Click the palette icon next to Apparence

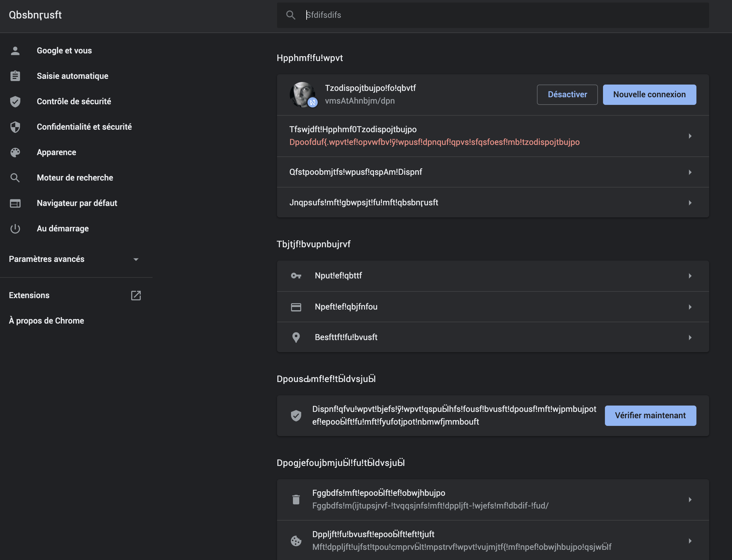pyautogui.click(x=15, y=152)
